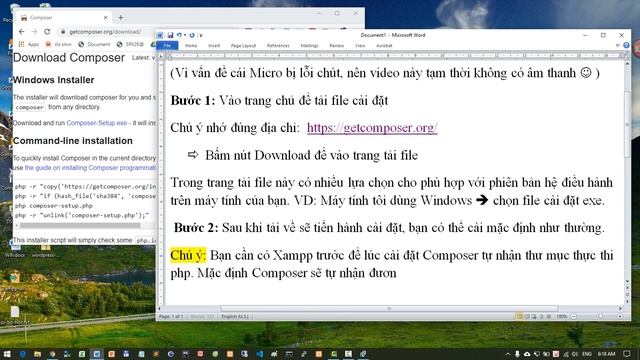Viewport: 640px width, 360px height.
Task: Switch to the Home ribbon tab
Action: click(x=191, y=46)
